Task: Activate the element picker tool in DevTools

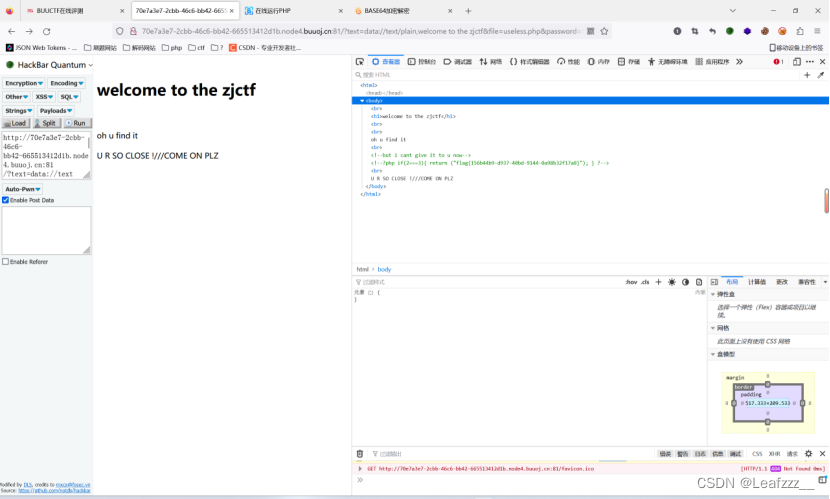Action: (360, 62)
